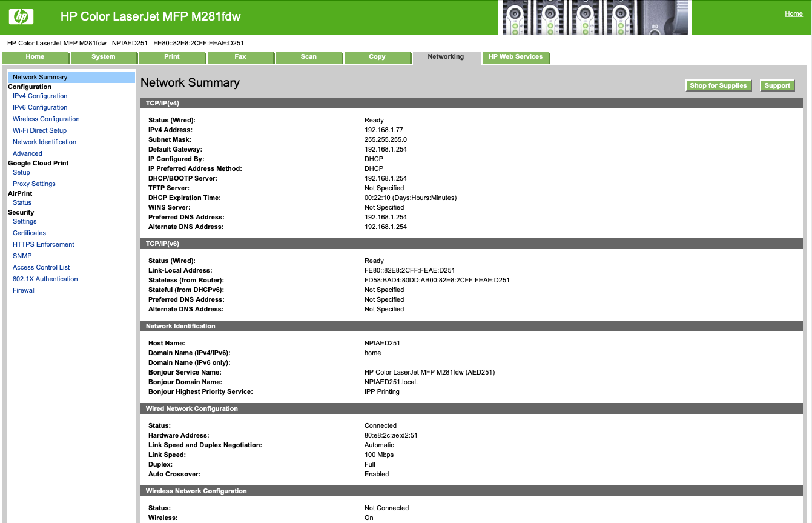The width and height of the screenshot is (812, 523).
Task: Open IPv6 Configuration page
Action: point(40,107)
